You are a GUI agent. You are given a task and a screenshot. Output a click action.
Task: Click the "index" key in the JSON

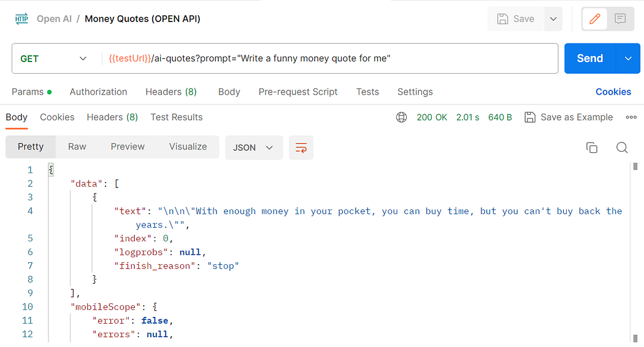click(x=132, y=238)
